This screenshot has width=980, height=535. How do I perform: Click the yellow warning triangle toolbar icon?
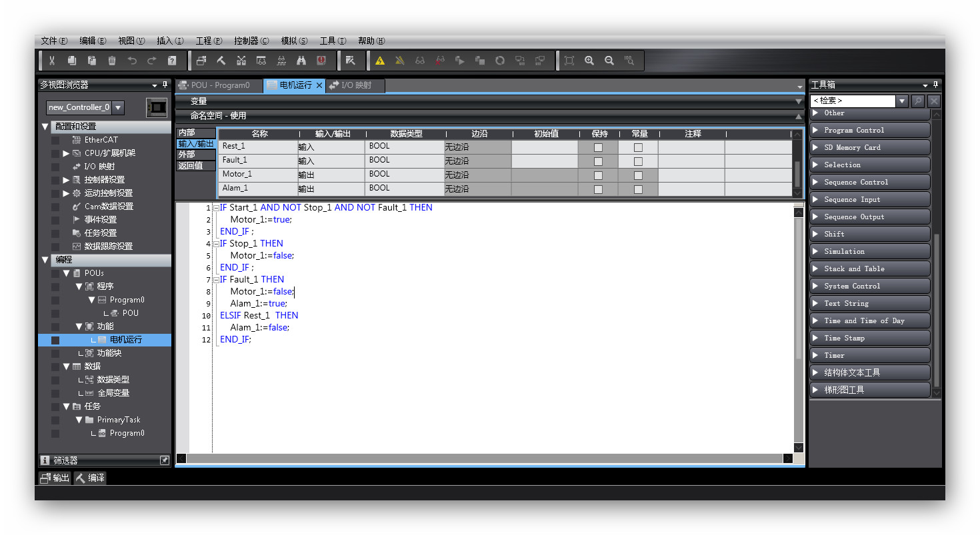(x=380, y=61)
